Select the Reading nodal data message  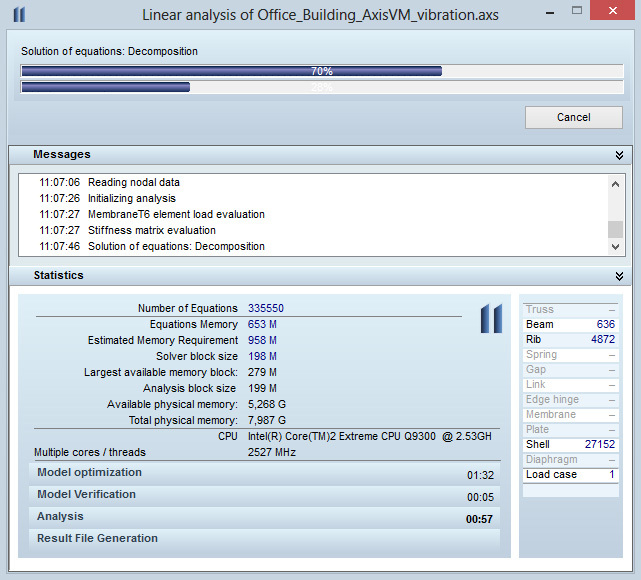(134, 183)
